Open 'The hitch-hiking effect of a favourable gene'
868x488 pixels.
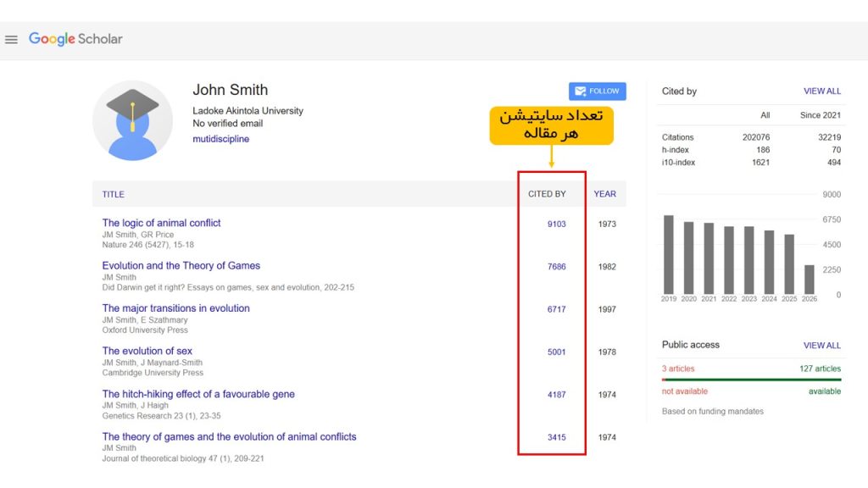point(198,394)
